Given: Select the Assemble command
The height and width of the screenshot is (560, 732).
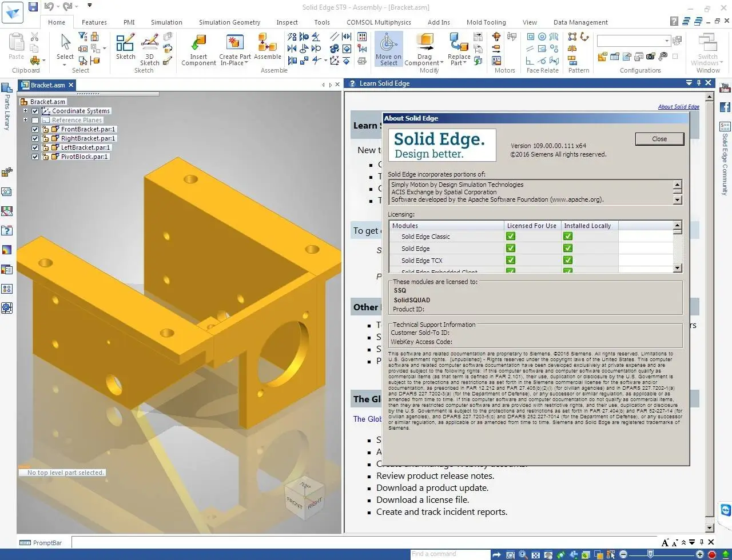Looking at the screenshot, I should (267, 46).
